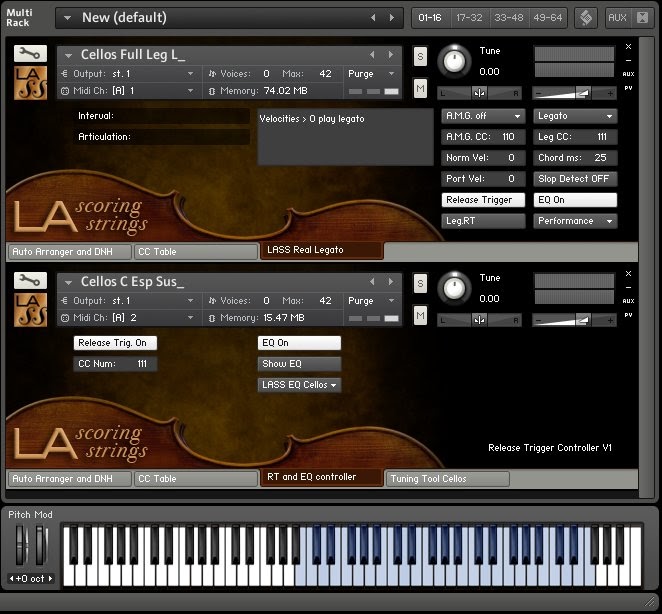This screenshot has height=614, width=662.
Task: Open the Legato mode dropdown
Action: (x=575, y=116)
